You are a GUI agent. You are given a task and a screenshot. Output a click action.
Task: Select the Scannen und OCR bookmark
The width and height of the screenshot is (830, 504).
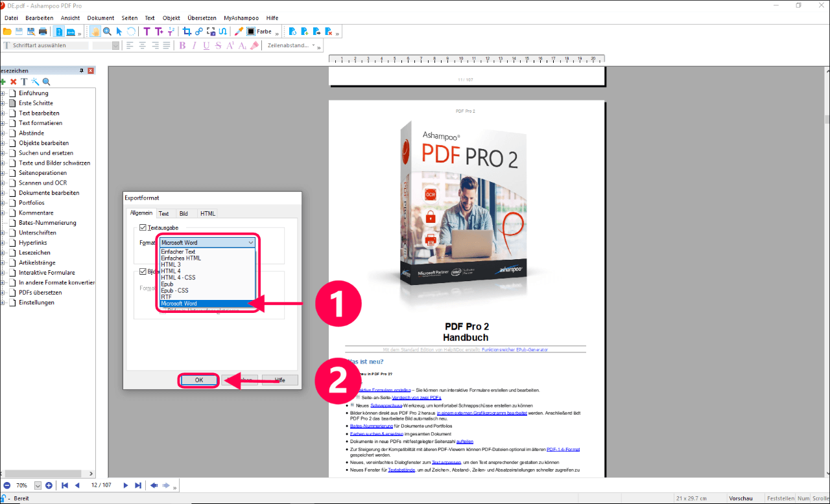(43, 183)
